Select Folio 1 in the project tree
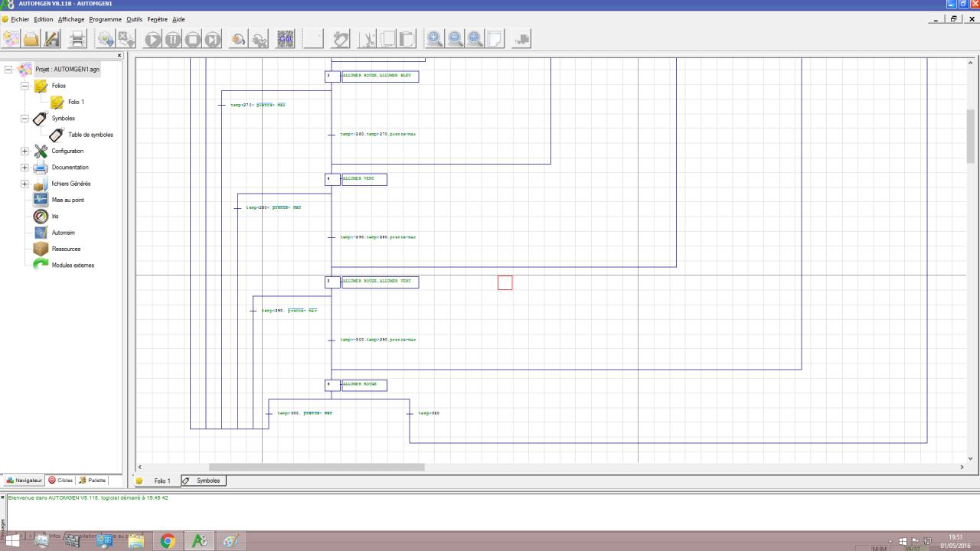 [x=76, y=102]
